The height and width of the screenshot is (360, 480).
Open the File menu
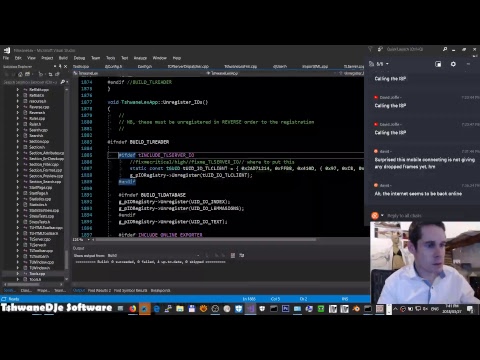tap(6, 58)
